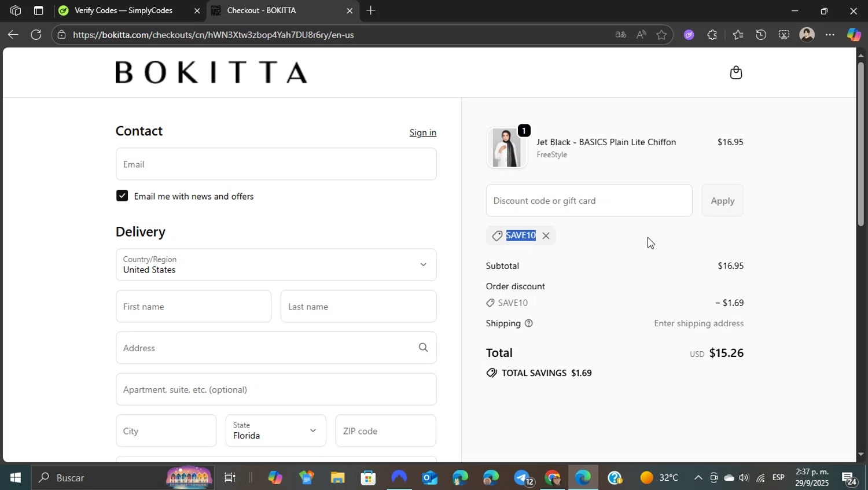This screenshot has width=868, height=490.
Task: Open the translate page icon
Action: [620, 35]
